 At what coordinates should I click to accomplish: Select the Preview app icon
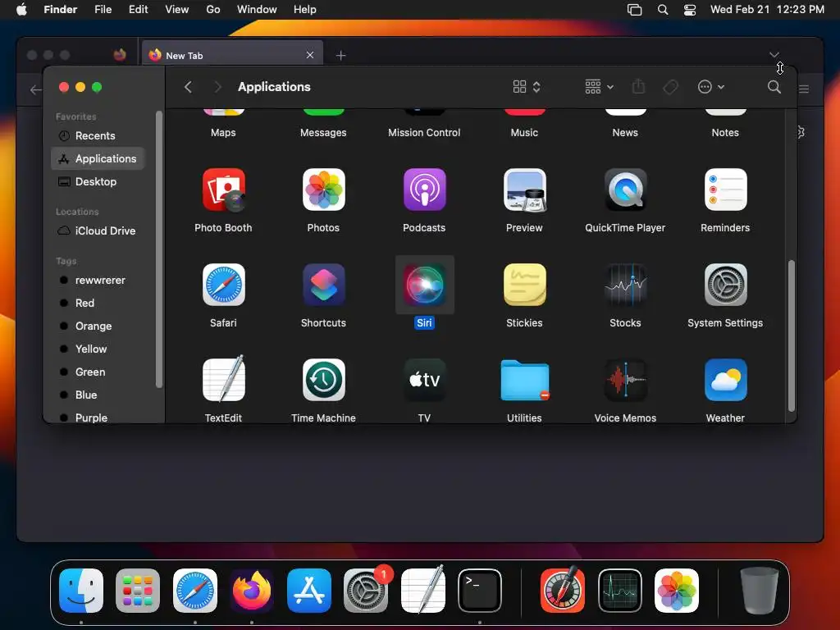point(524,189)
